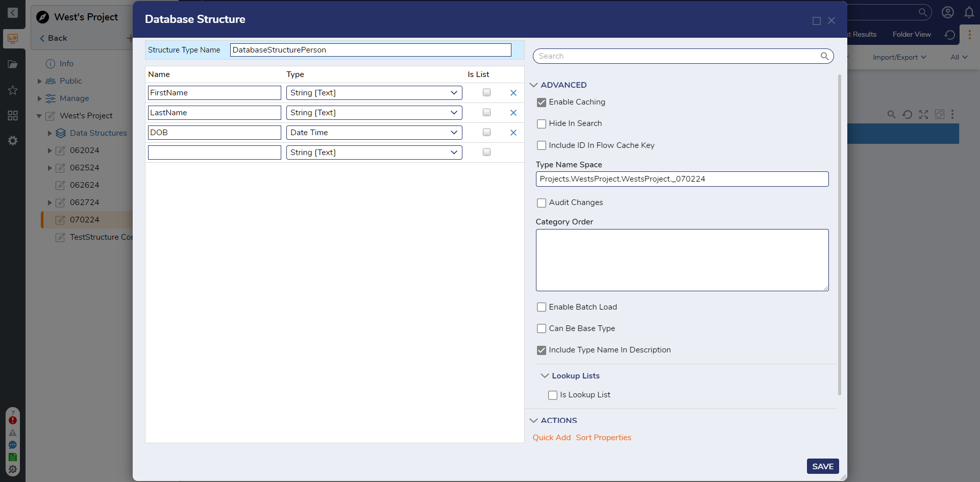Collapse the Lookup Lists section
This screenshot has height=482, width=980.
coord(545,376)
